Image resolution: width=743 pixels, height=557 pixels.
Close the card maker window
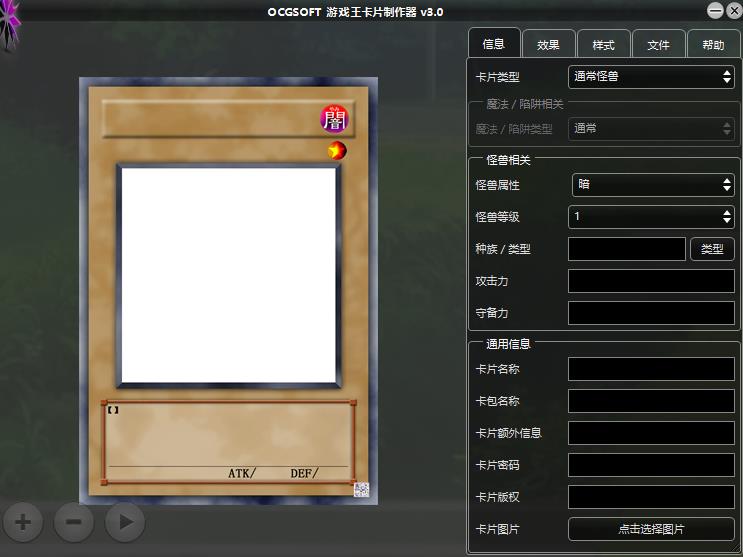coord(734,10)
